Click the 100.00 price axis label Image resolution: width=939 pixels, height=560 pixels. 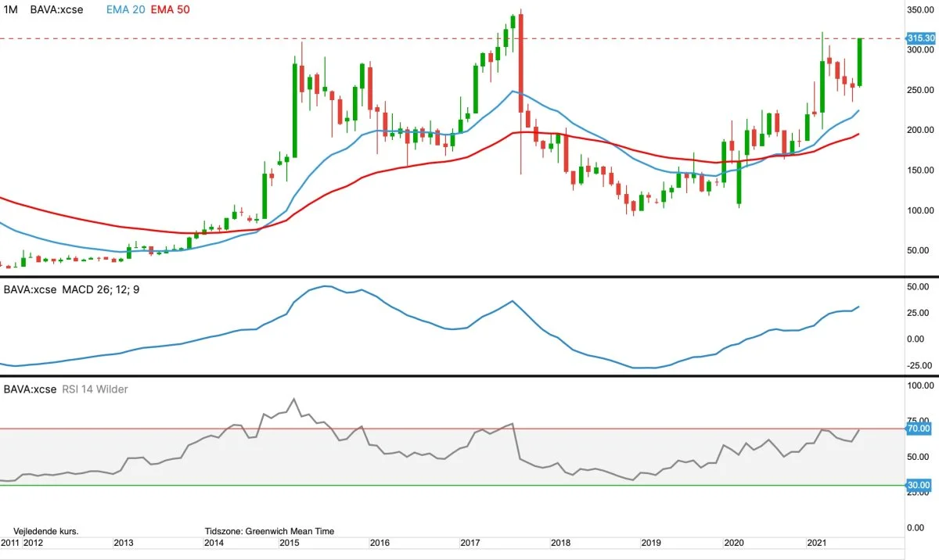click(921, 210)
